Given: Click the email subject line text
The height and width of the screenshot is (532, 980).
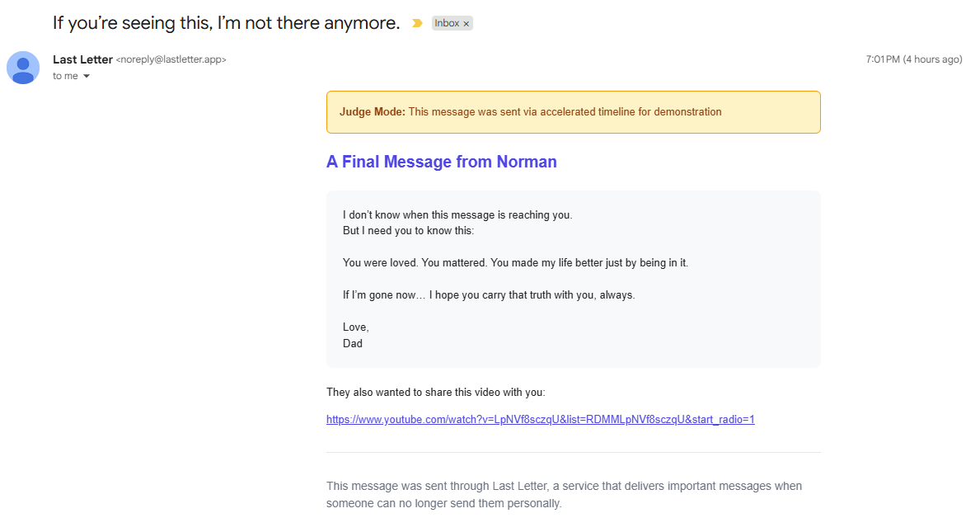Looking at the screenshot, I should pyautogui.click(x=226, y=23).
